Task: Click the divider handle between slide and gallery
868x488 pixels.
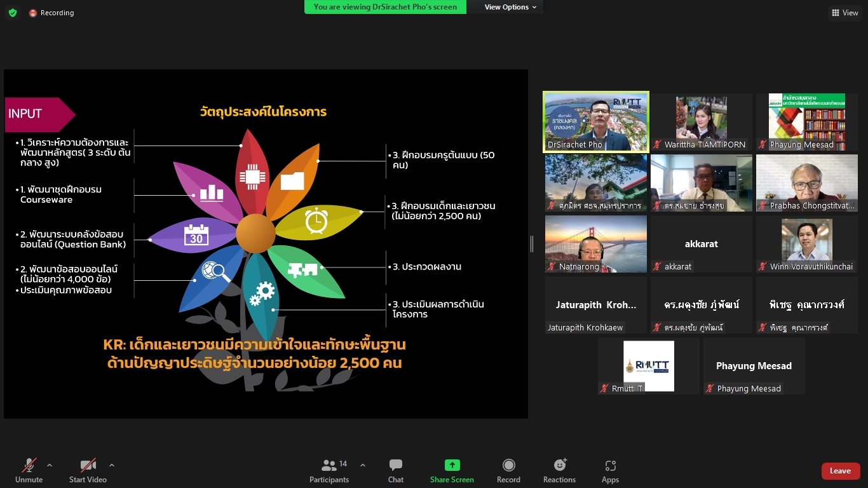Action: tap(532, 243)
